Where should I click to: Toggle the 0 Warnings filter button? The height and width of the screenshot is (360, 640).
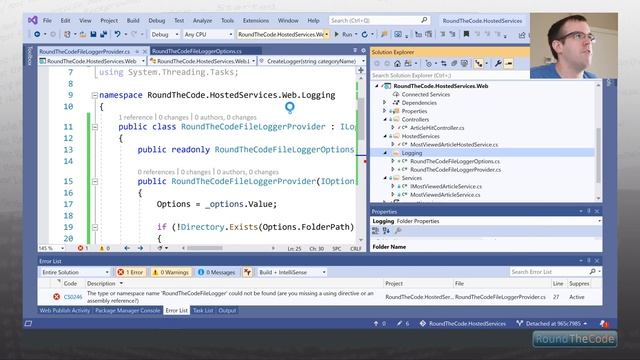[x=171, y=272]
